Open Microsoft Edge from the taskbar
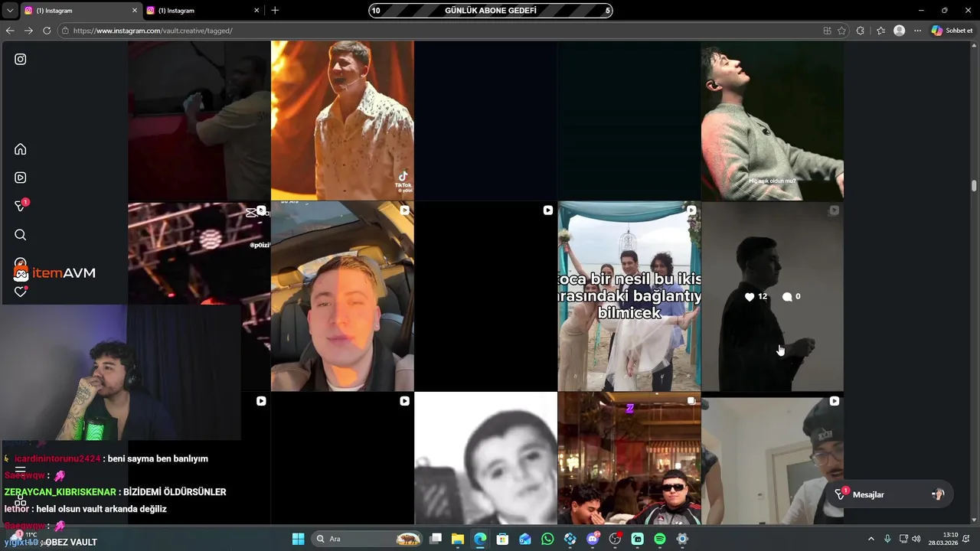 pyautogui.click(x=480, y=539)
